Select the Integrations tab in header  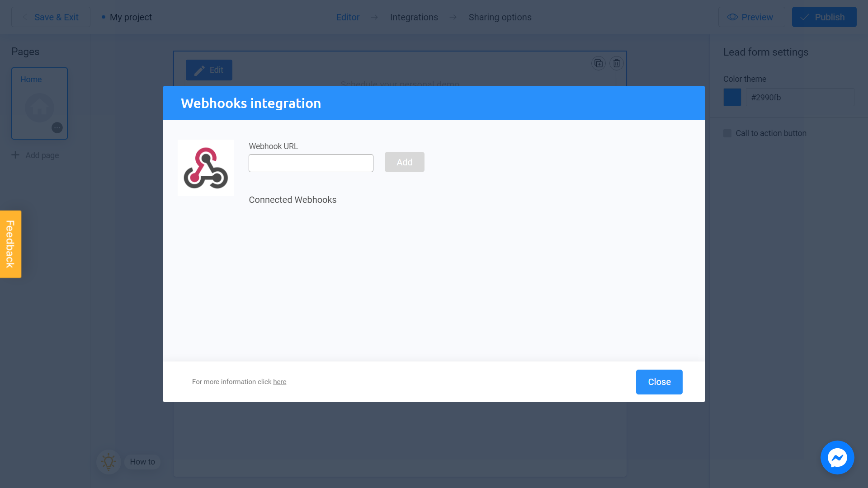[x=414, y=17]
